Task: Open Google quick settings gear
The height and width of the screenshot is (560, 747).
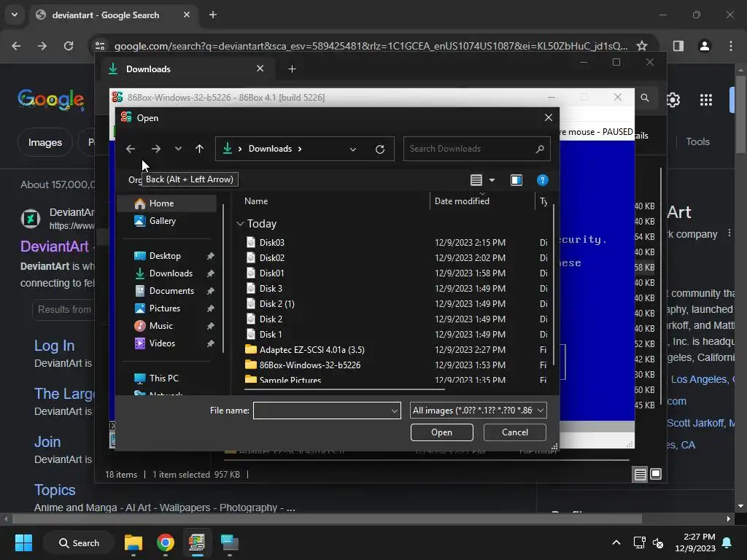Action: 673,99
